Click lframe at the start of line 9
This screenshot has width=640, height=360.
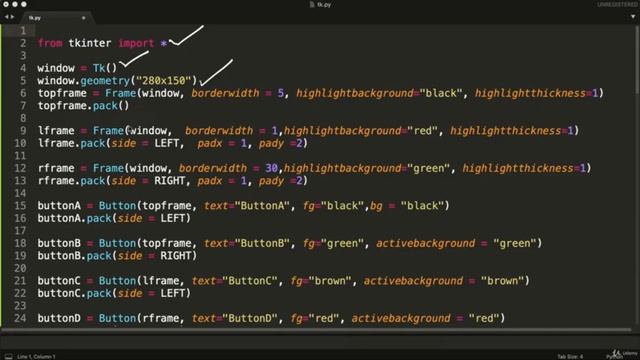(x=56, y=131)
